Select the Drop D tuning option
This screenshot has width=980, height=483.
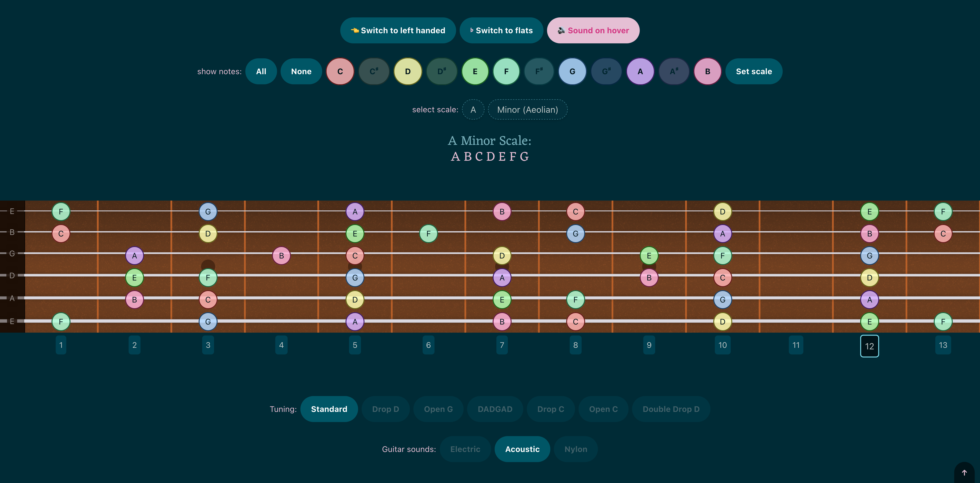coord(385,409)
